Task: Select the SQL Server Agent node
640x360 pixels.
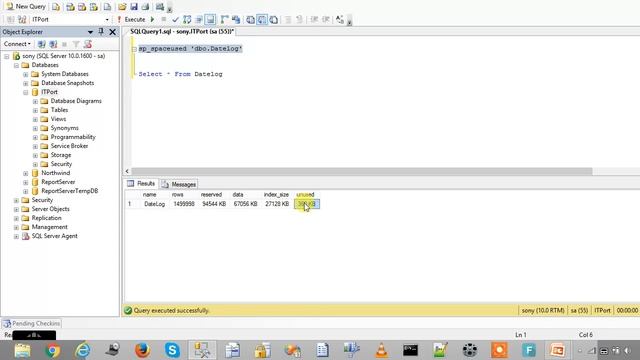Action: [x=54, y=236]
